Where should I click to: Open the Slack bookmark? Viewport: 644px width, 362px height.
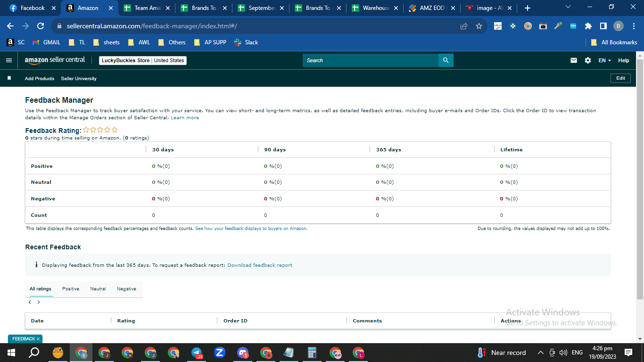tap(246, 42)
